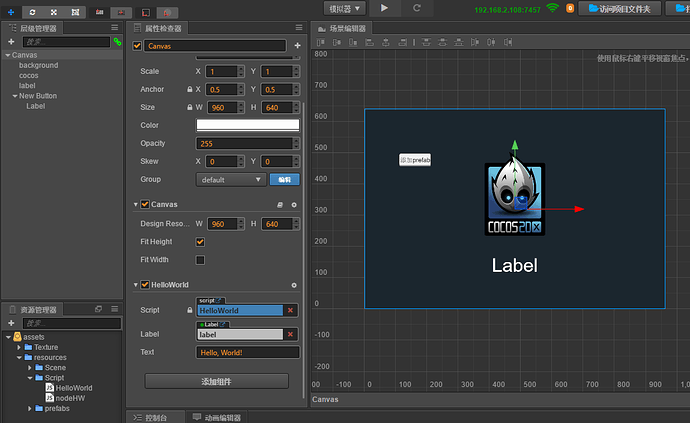Expand the Scene folder

coord(29,368)
